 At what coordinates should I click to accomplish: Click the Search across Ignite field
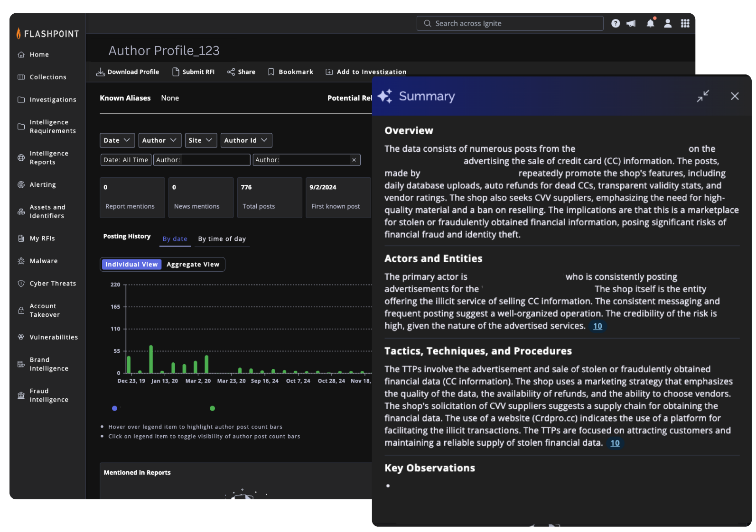point(510,23)
